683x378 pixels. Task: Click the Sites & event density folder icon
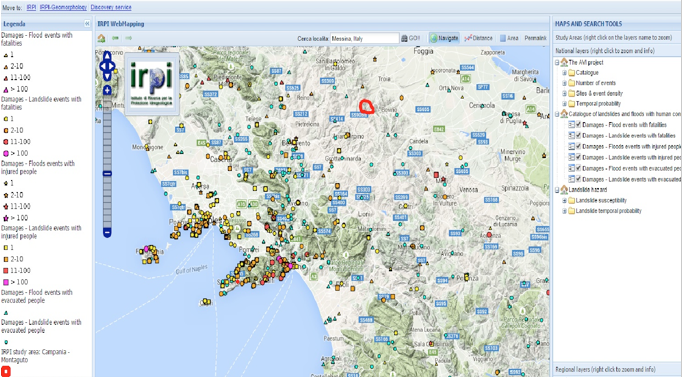(571, 94)
